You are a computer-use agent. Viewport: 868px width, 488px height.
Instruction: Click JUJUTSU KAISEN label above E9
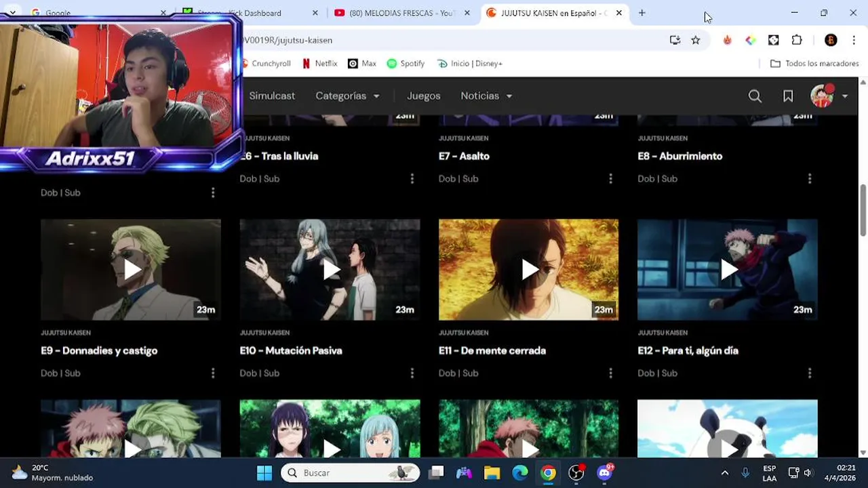click(x=66, y=333)
